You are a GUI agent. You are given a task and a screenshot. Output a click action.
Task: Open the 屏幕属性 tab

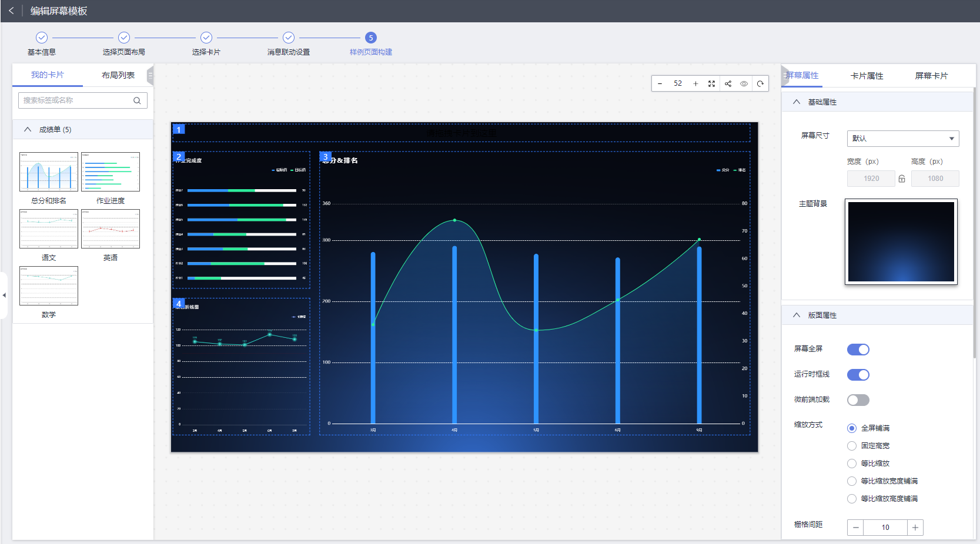point(802,76)
